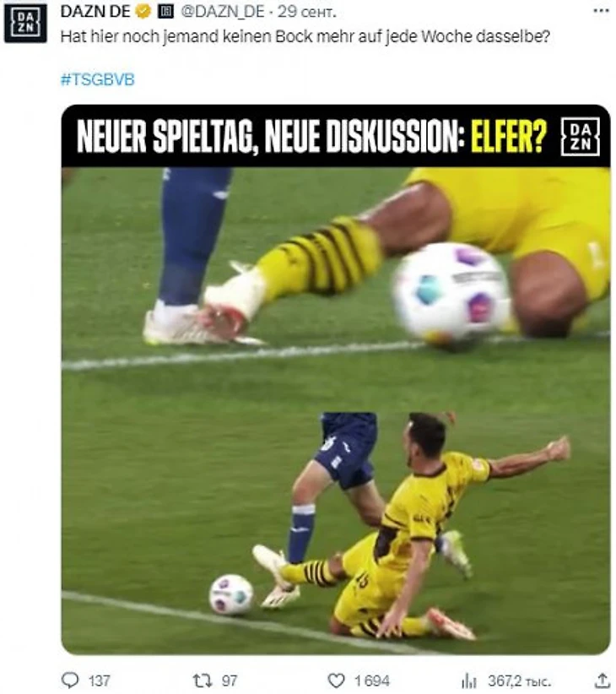Open the 29 сент. timestamp
Screen dimensions: 616x694
(x=307, y=12)
